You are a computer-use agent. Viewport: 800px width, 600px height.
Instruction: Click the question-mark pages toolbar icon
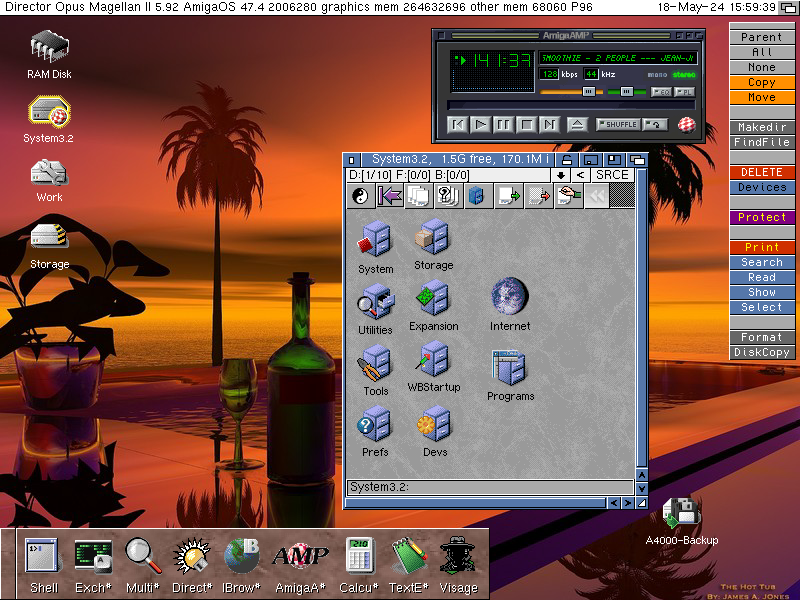[x=448, y=196]
